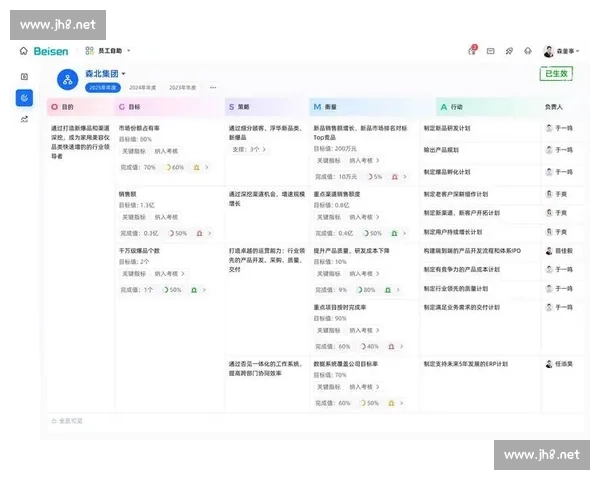
Task: Click the blue org-chart circle icon
Action: 68,80
